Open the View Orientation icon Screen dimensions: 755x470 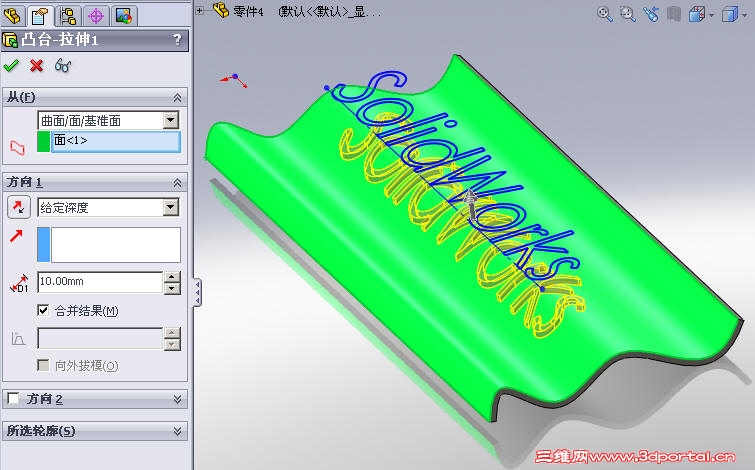[696, 14]
